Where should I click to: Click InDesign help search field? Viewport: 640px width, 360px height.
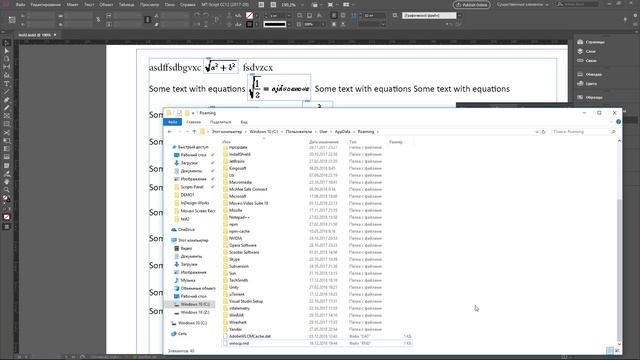(578, 4)
